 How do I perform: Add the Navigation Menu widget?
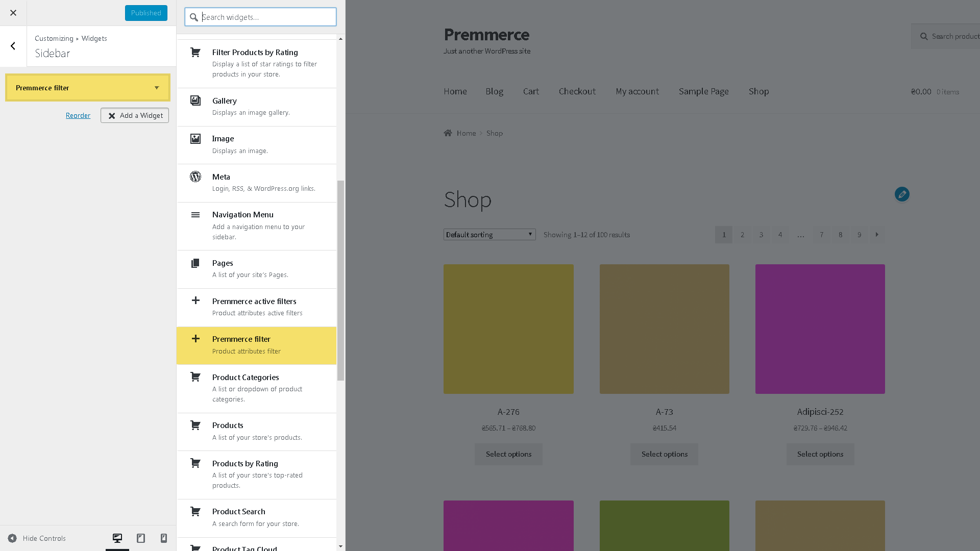point(256,226)
